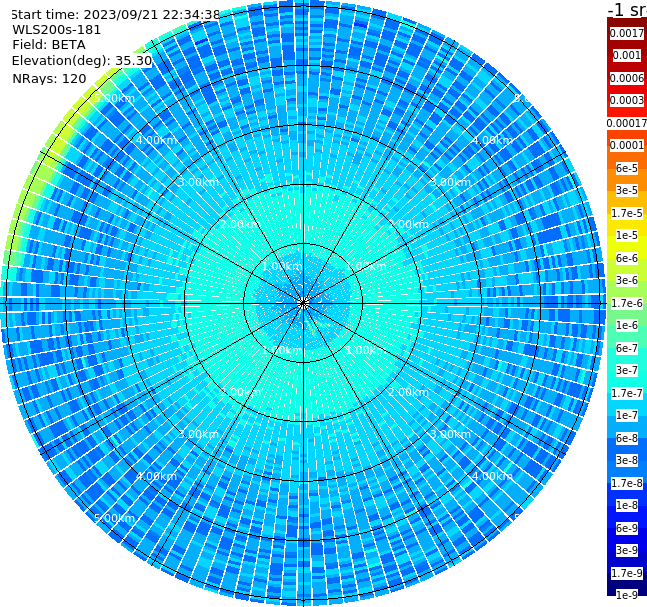Screen dimensions: 647x607
Task: Select the WLS200s-181 instrument label
Action: [57, 30]
